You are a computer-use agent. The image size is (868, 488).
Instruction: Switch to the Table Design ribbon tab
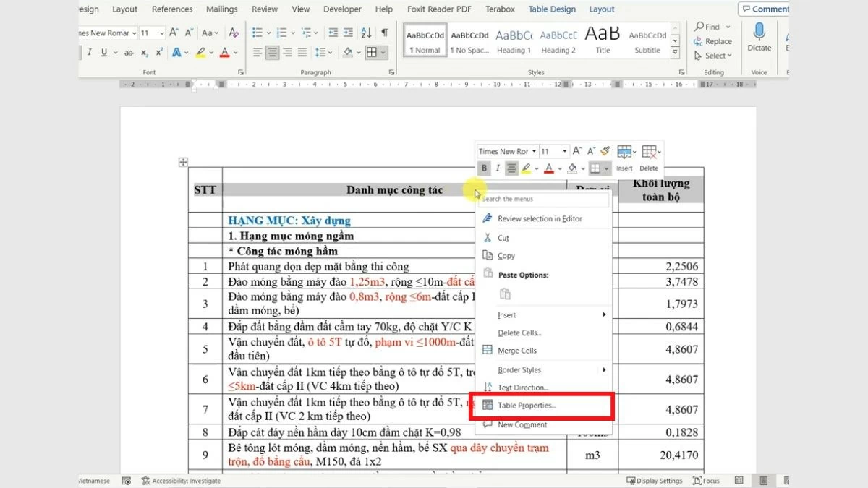tap(553, 9)
